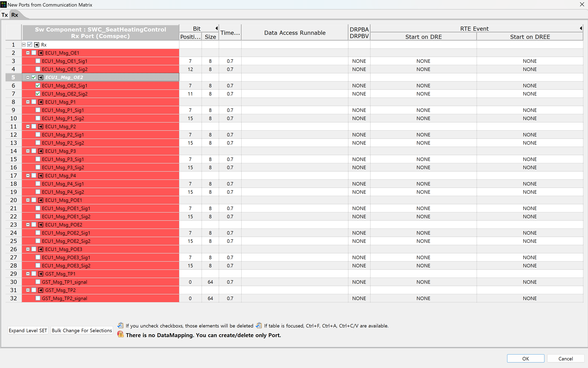Click the checkbox hint info icon
This screenshot has height=368, width=588.
click(x=120, y=325)
